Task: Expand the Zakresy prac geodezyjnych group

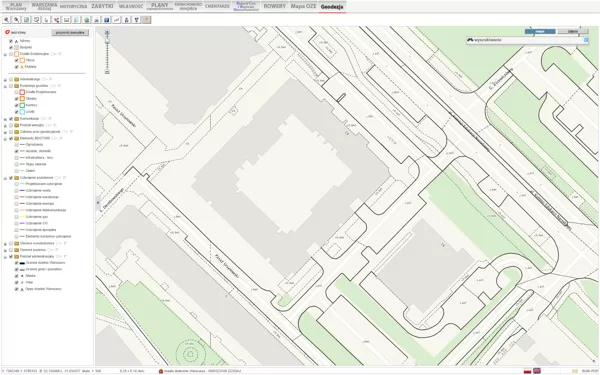Action: click(x=5, y=132)
